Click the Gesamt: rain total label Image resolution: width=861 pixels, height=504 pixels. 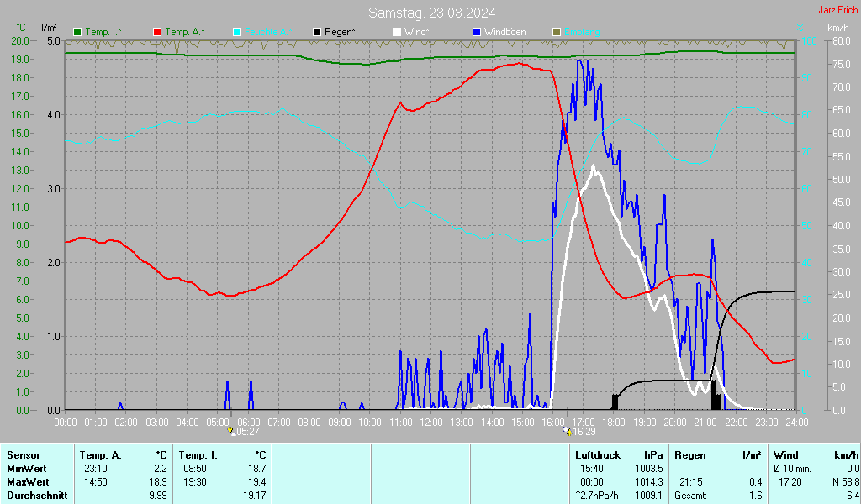tap(691, 496)
